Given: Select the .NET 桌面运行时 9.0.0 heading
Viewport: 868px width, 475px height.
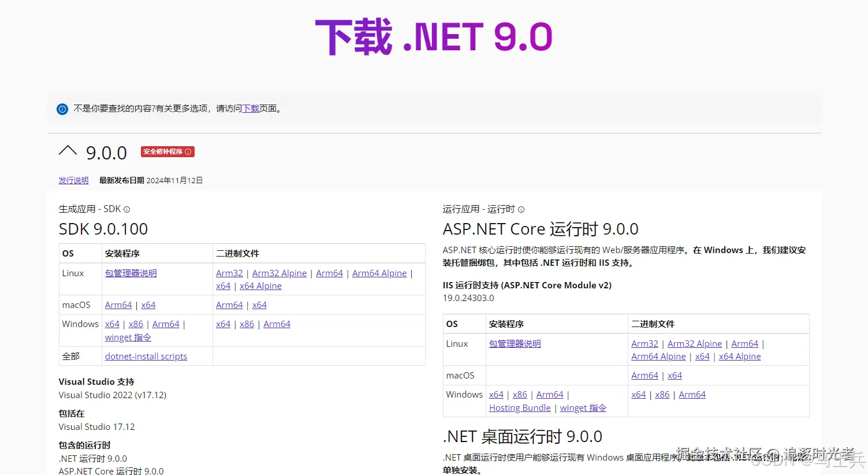Looking at the screenshot, I should (523, 436).
